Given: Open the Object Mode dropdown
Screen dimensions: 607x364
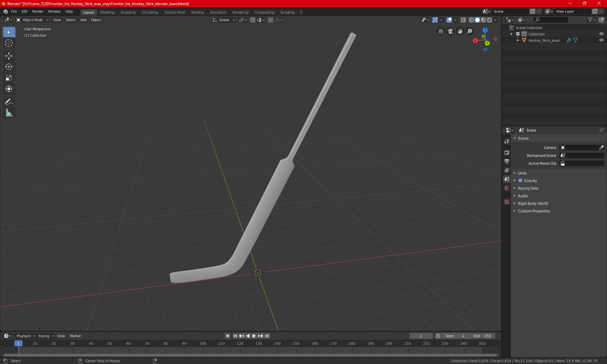Looking at the screenshot, I should tap(32, 20).
